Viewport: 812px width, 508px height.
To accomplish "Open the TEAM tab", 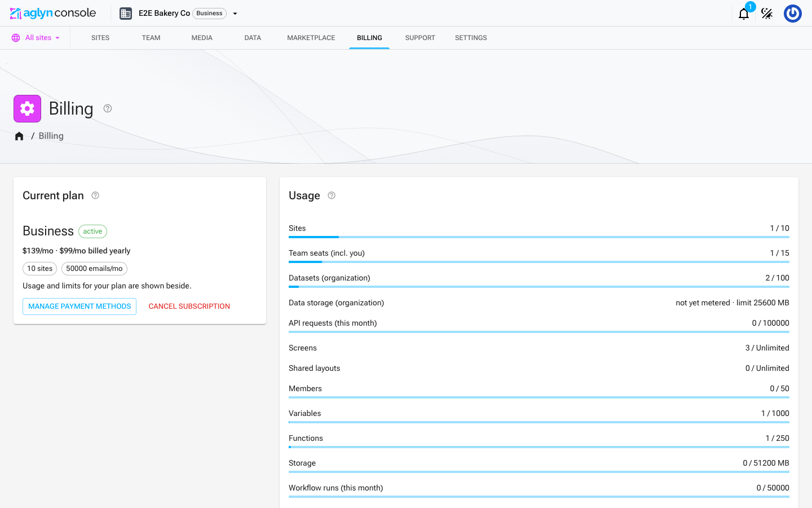I will tap(151, 38).
